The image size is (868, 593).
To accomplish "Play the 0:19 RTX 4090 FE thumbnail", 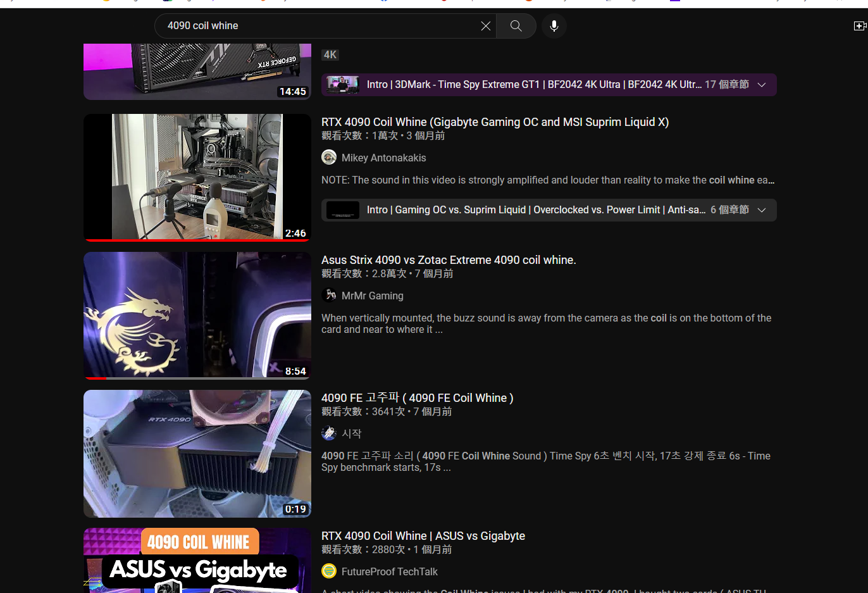I will click(x=197, y=454).
